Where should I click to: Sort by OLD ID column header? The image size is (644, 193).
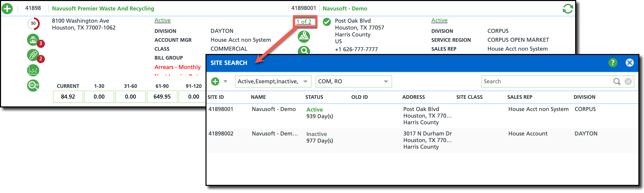tap(359, 97)
